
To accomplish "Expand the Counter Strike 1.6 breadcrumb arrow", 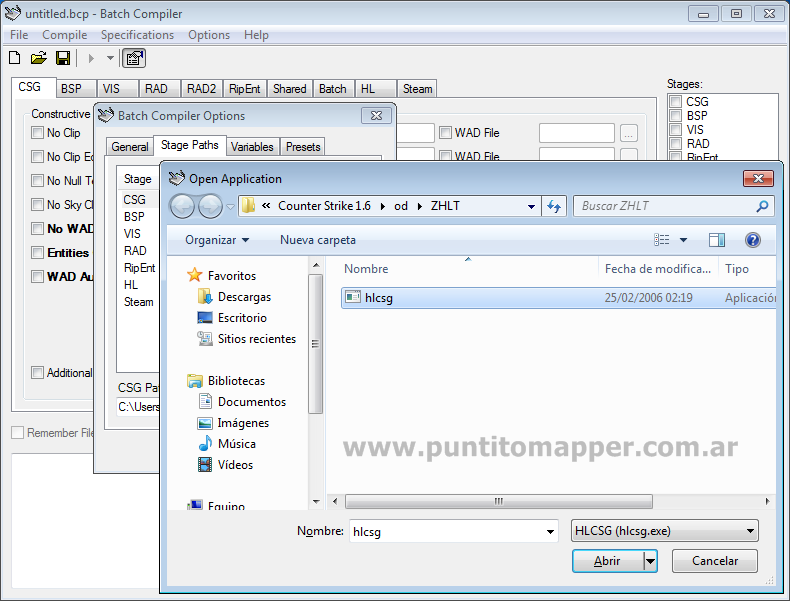I will tap(383, 207).
